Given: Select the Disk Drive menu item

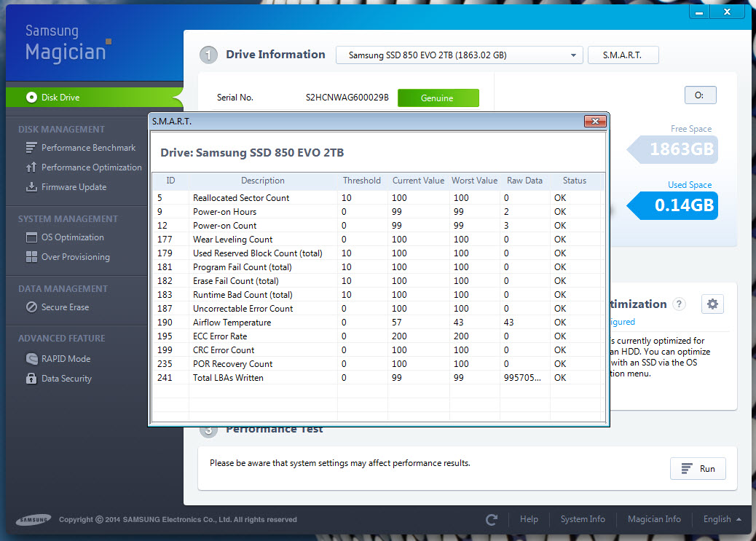Looking at the screenshot, I should coord(95,98).
